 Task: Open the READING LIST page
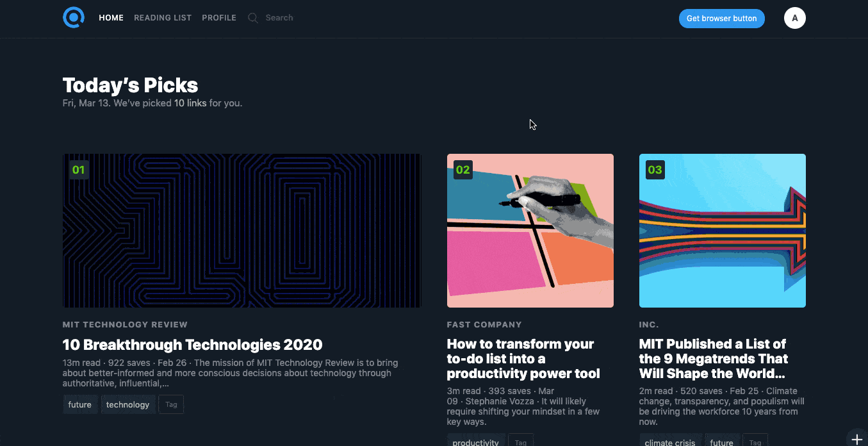[x=163, y=18]
